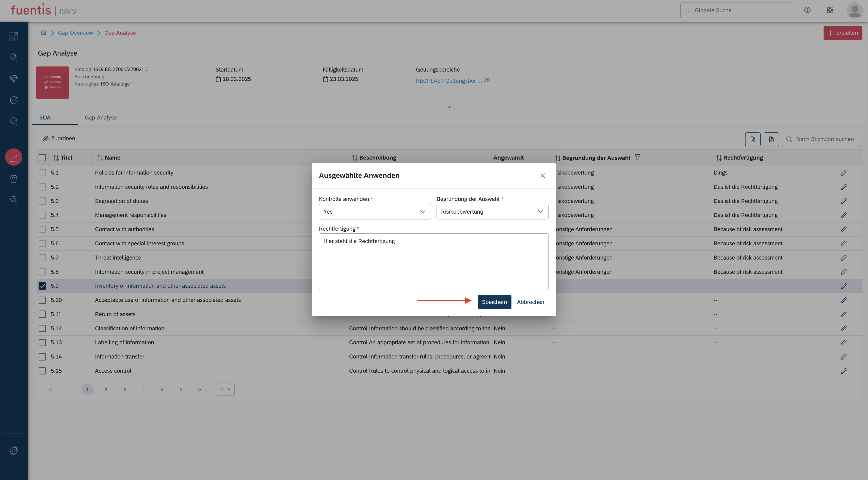Image resolution: width=868 pixels, height=480 pixels.
Task: Go to Gap Overview breadcrumb
Action: (x=75, y=33)
